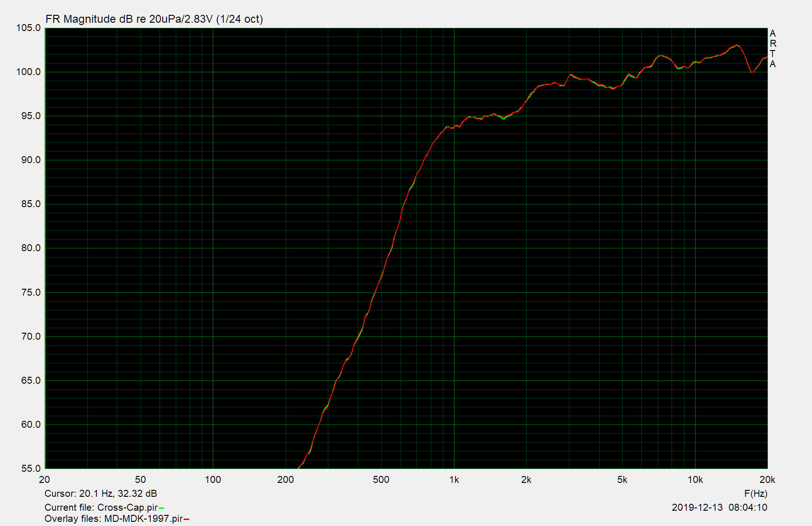This screenshot has width=812, height=526.
Task: Click the 55.0 dB axis label
Action: pos(31,469)
